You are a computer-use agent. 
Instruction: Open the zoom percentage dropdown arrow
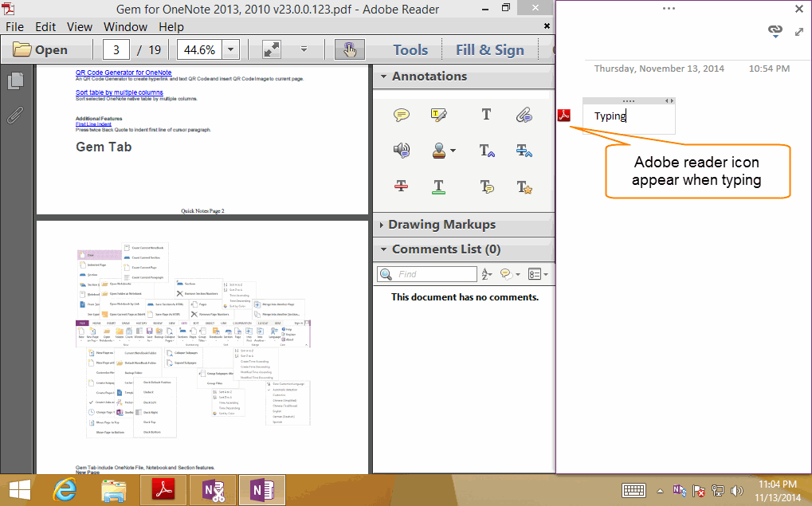tap(231, 49)
